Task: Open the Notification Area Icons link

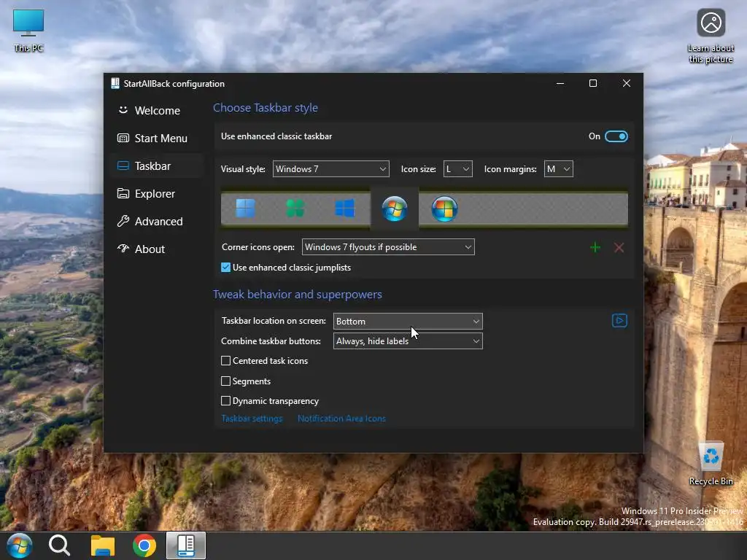Action: [341, 418]
